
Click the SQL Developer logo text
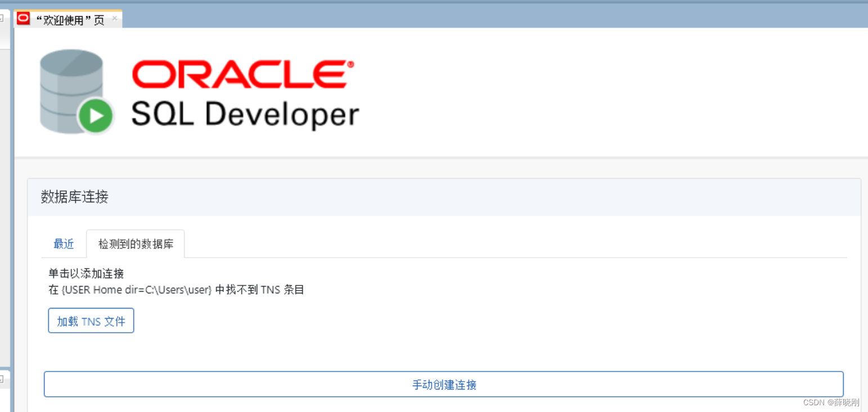(x=245, y=114)
